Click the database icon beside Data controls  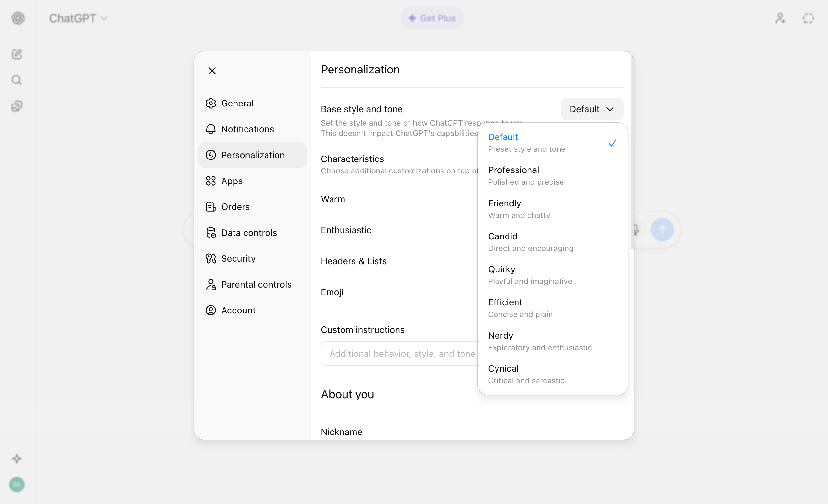click(211, 233)
